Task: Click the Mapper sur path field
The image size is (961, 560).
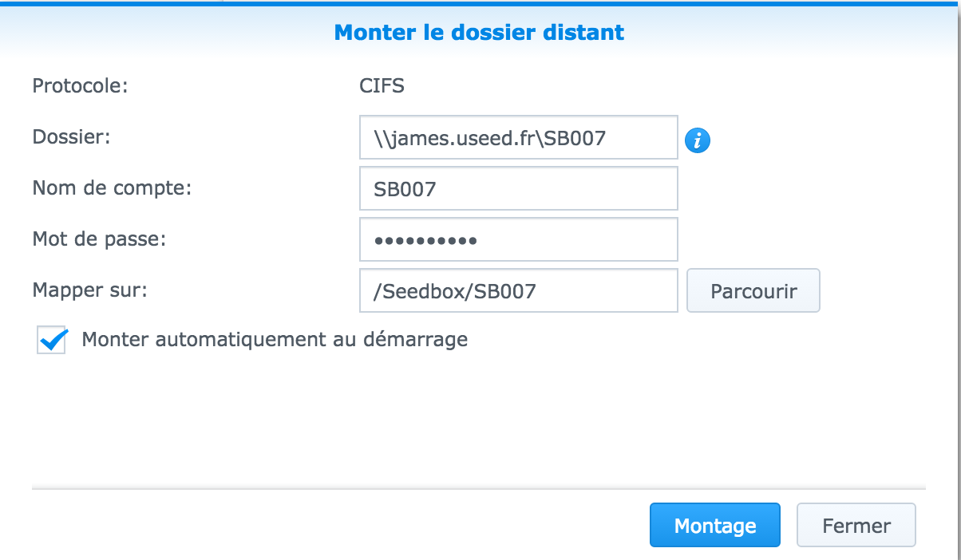Action: tap(518, 291)
